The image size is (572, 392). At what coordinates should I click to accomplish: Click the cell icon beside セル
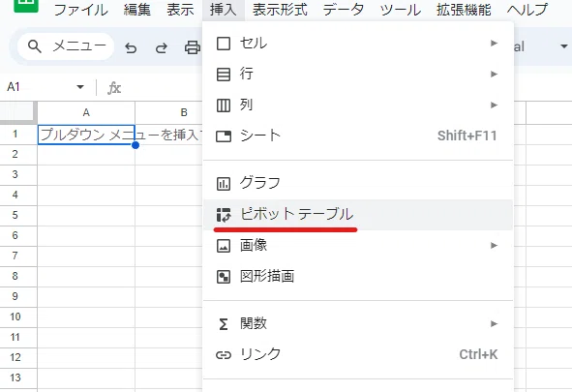pos(224,44)
